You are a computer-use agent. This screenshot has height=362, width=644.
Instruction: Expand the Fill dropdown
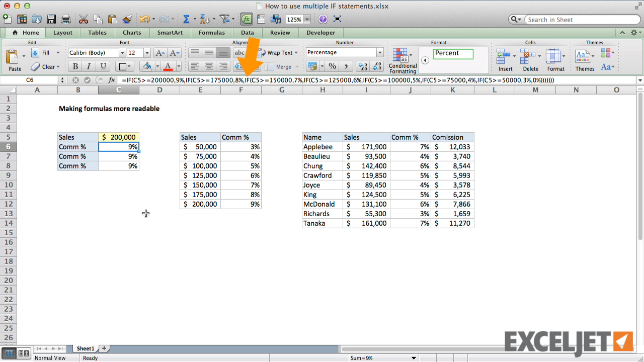point(58,53)
